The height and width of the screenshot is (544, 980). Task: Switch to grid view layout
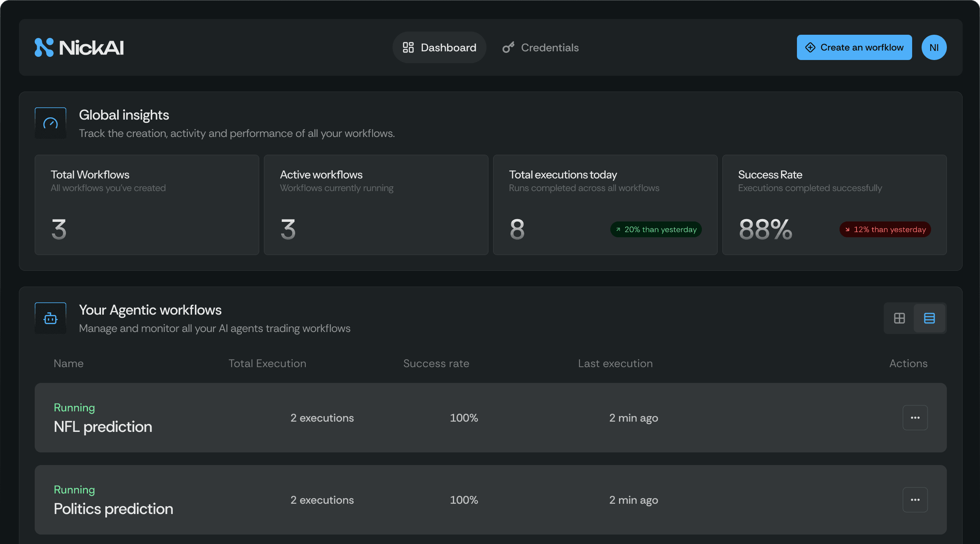[900, 318]
